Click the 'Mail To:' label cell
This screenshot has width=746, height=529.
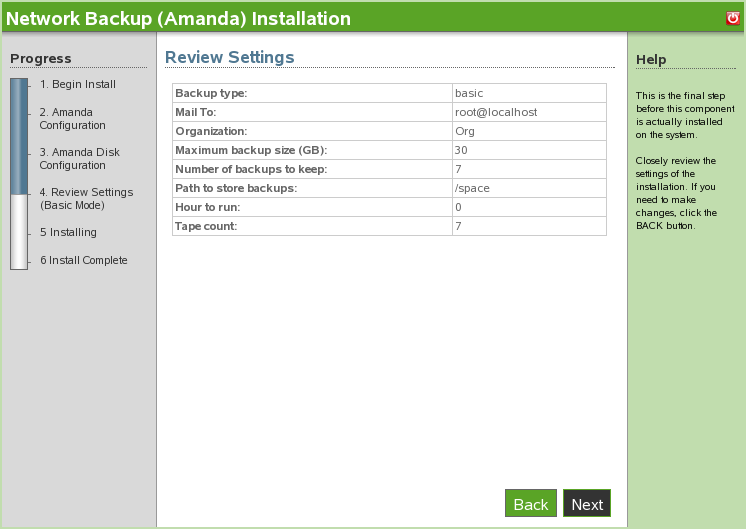pos(312,112)
